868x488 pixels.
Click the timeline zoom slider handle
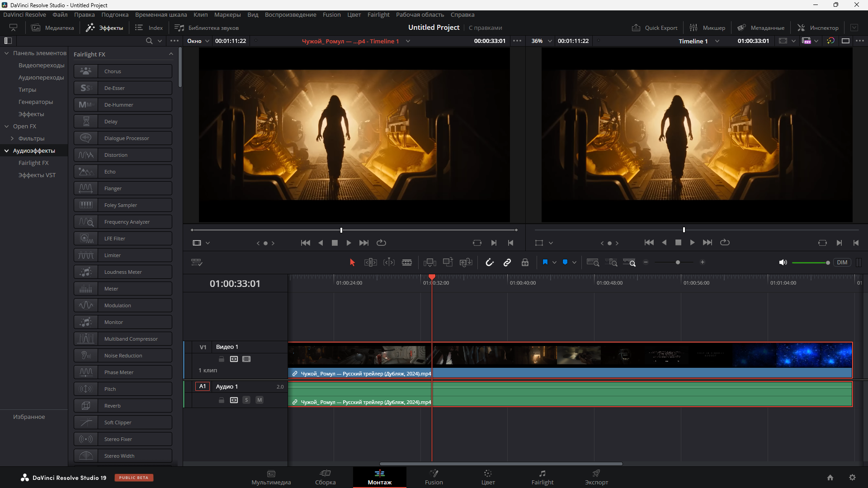(678, 263)
